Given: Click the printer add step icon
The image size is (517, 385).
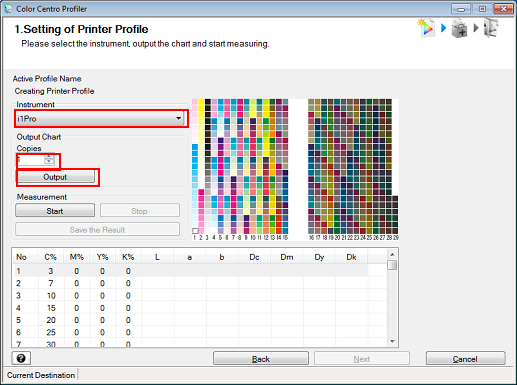Looking at the screenshot, I should pos(459,28).
